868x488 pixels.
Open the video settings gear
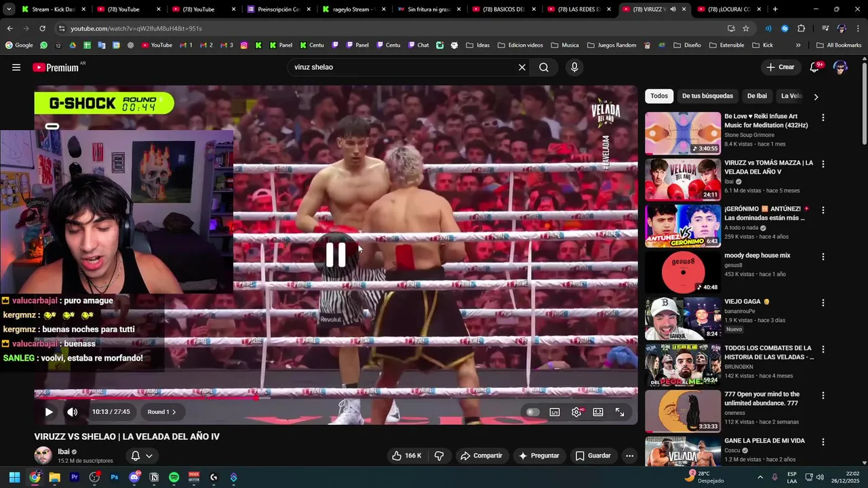pyautogui.click(x=576, y=411)
